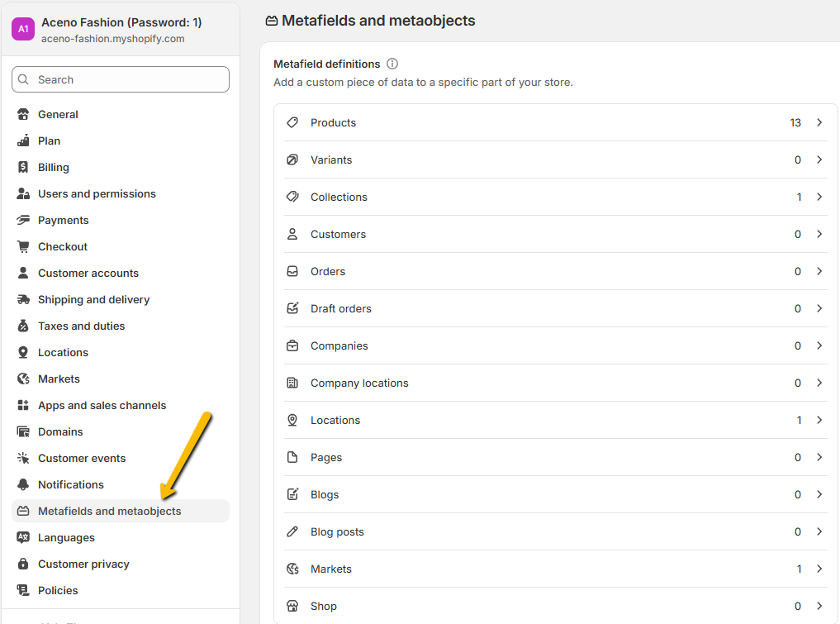
Task: Click the Variants icon in list
Action: pos(292,160)
